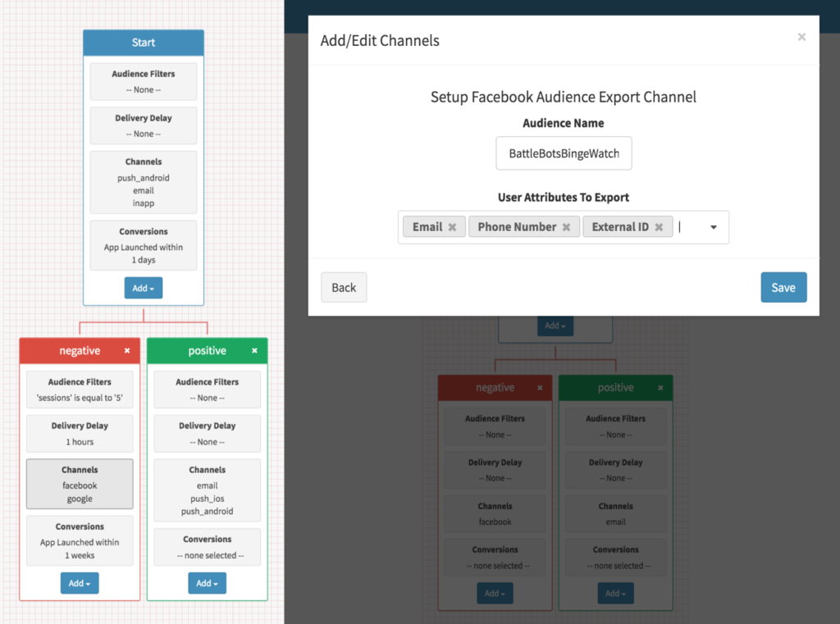Viewport: 840px width, 624px height.
Task: Open the user attributes dropdown arrow
Action: point(714,227)
